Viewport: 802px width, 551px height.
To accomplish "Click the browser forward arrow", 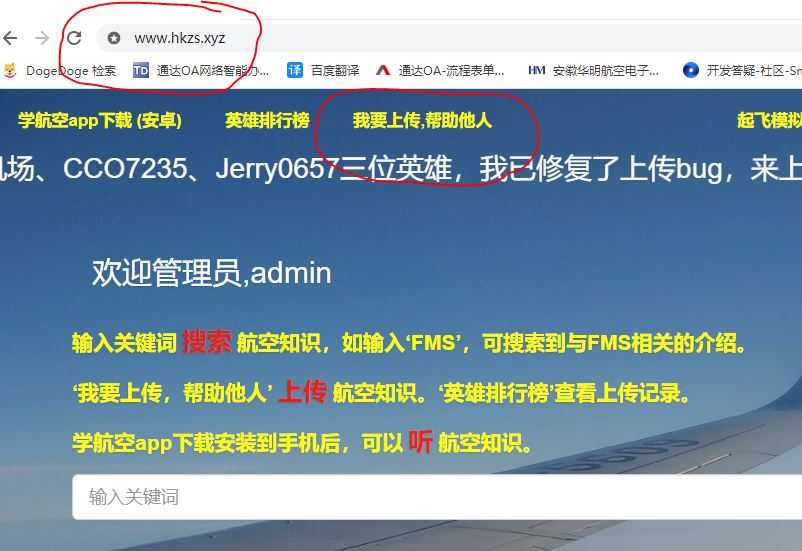I will 42,38.
